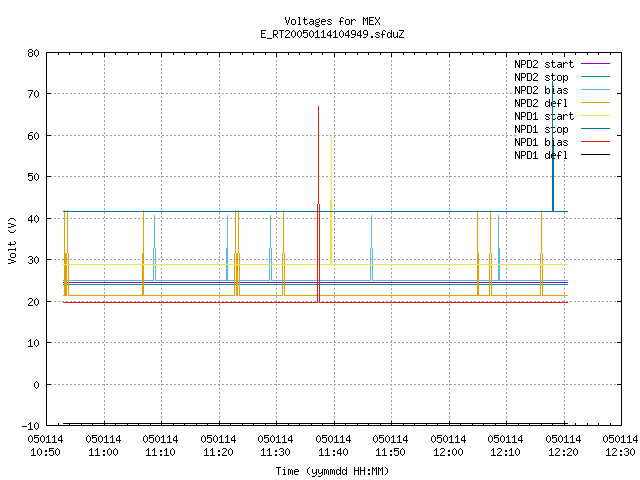Select the E_RT20050114104949.sfduZ file name subtitle
Viewport: 640px width, 480px height.
332,34
